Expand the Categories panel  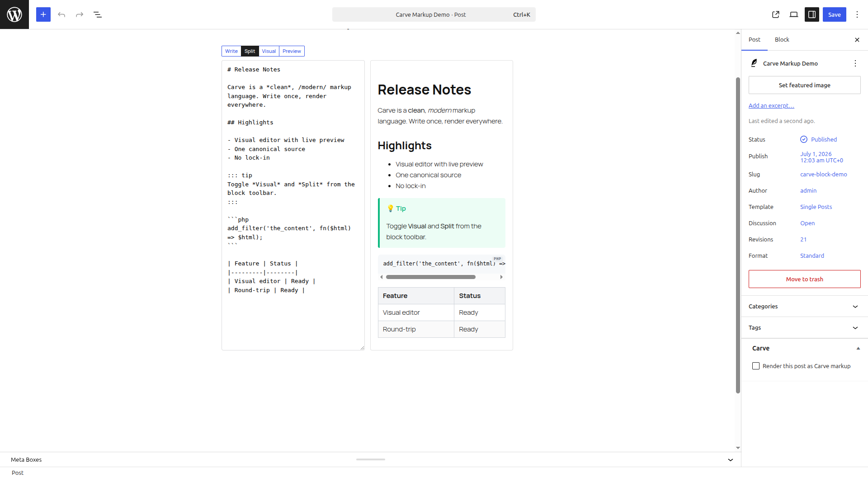(x=805, y=306)
